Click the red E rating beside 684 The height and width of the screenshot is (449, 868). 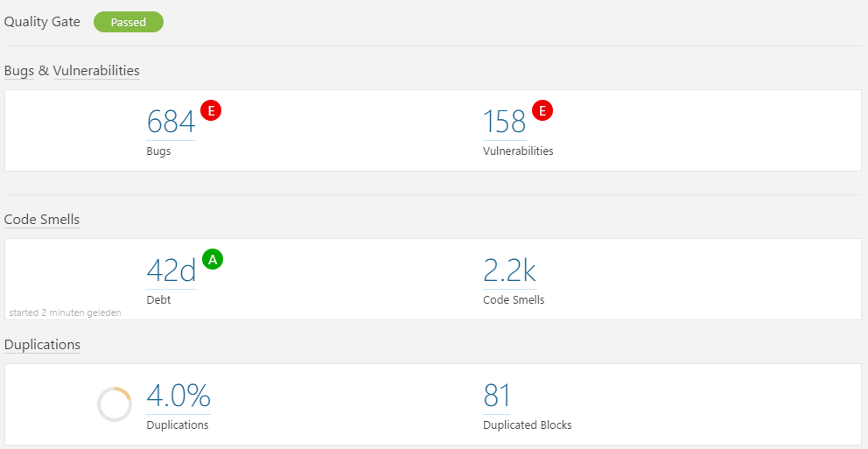point(211,110)
